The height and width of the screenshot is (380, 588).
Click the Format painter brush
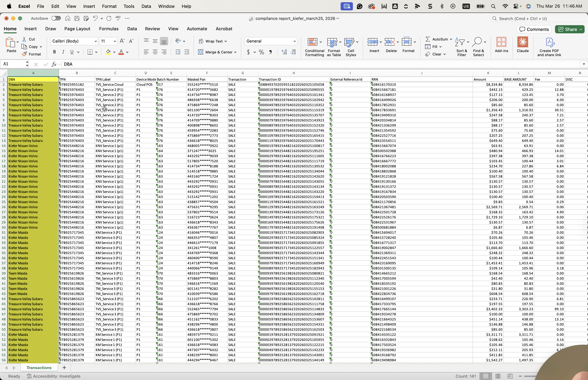point(24,54)
